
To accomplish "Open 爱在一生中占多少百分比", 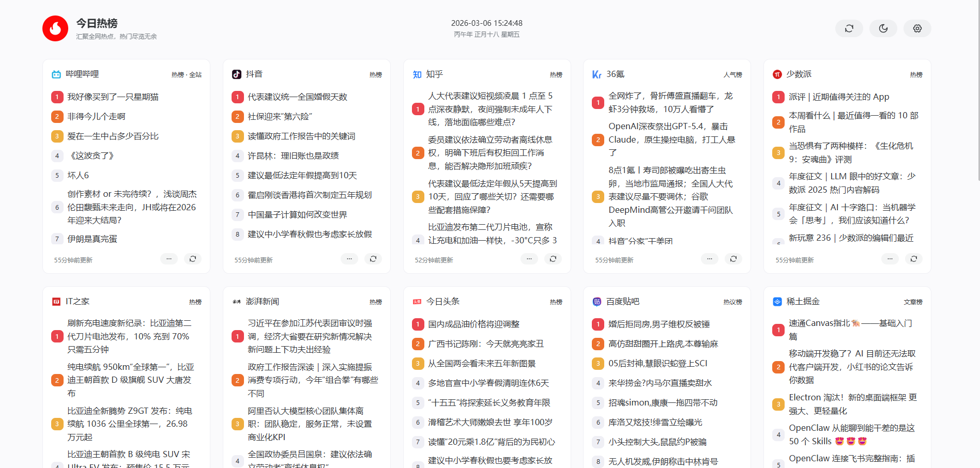I will (x=113, y=136).
